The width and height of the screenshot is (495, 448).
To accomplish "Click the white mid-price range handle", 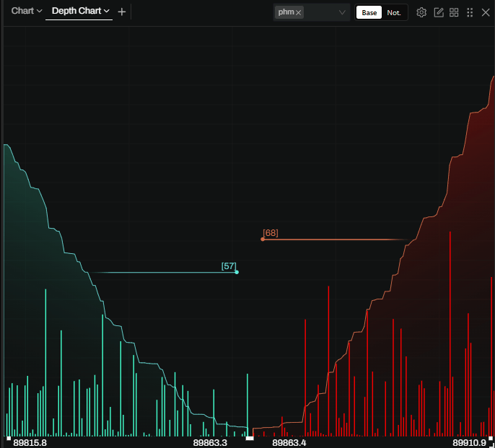I will [x=250, y=438].
